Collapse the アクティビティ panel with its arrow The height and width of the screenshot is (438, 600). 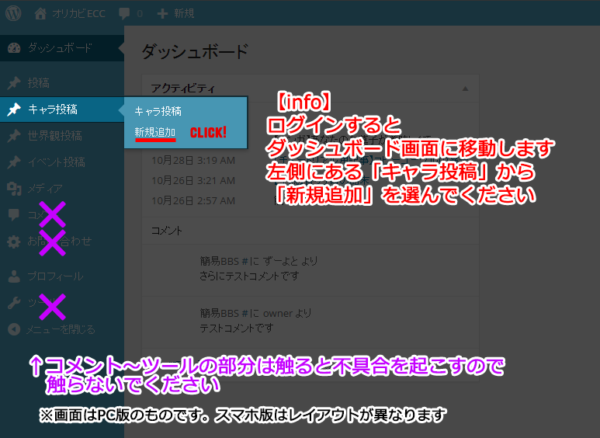pyautogui.click(x=465, y=89)
